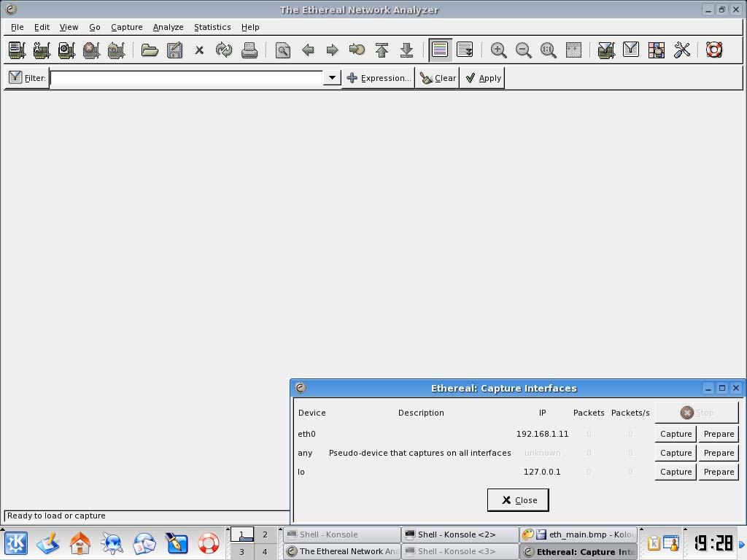Click the print packets icon
The image size is (747, 560).
[x=249, y=50]
